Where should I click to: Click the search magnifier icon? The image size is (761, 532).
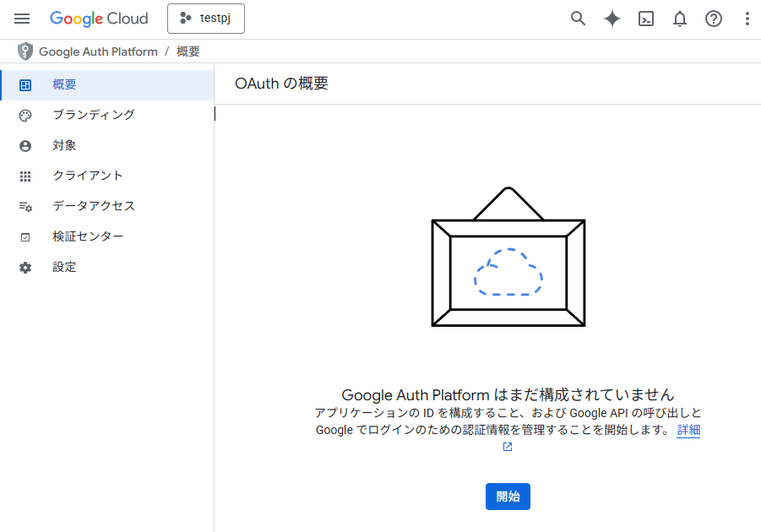click(x=579, y=19)
